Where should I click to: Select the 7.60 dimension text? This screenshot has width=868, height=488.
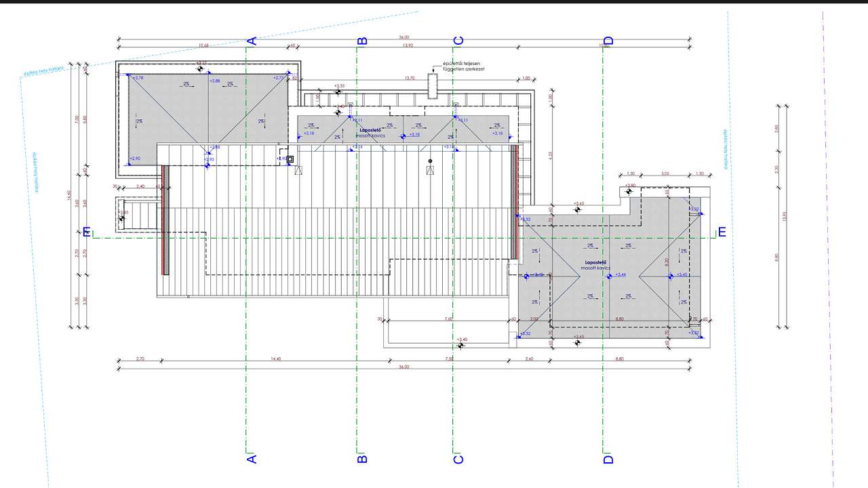point(448,318)
